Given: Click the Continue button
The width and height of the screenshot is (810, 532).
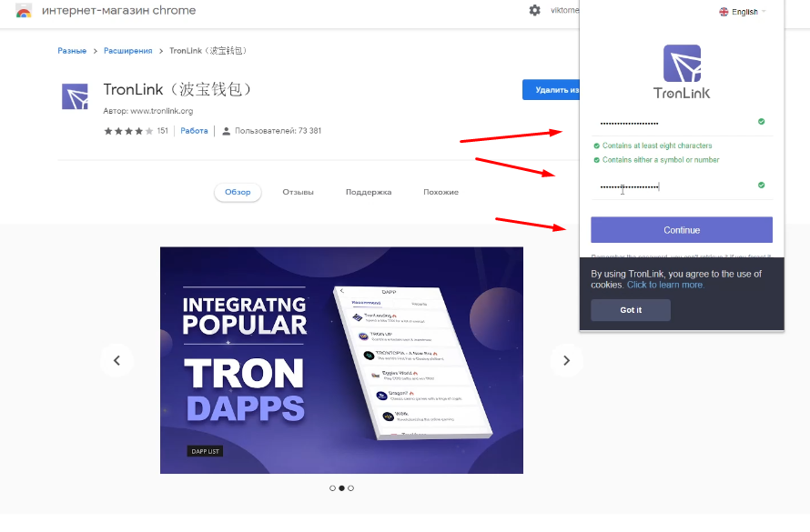Looking at the screenshot, I should tap(682, 229).
